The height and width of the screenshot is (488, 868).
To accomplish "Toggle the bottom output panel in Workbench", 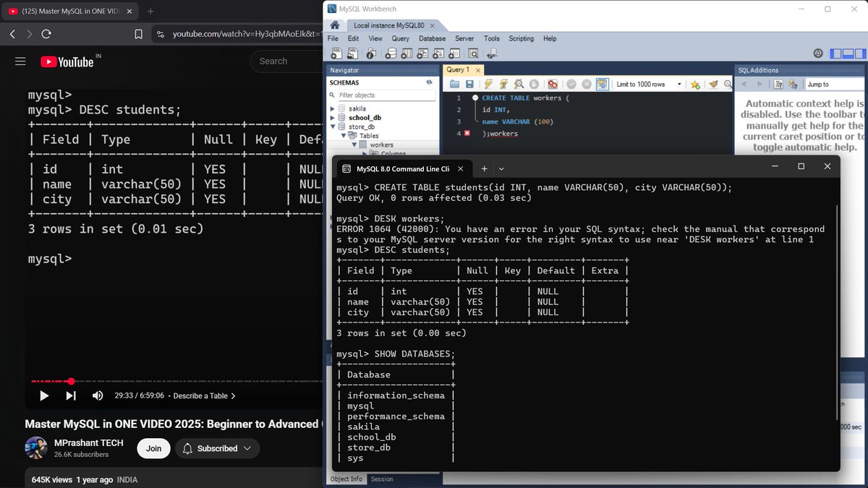I will (848, 53).
